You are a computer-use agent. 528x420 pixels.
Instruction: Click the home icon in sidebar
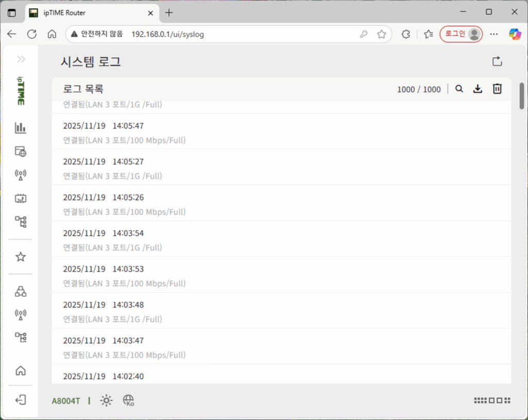pos(21,370)
